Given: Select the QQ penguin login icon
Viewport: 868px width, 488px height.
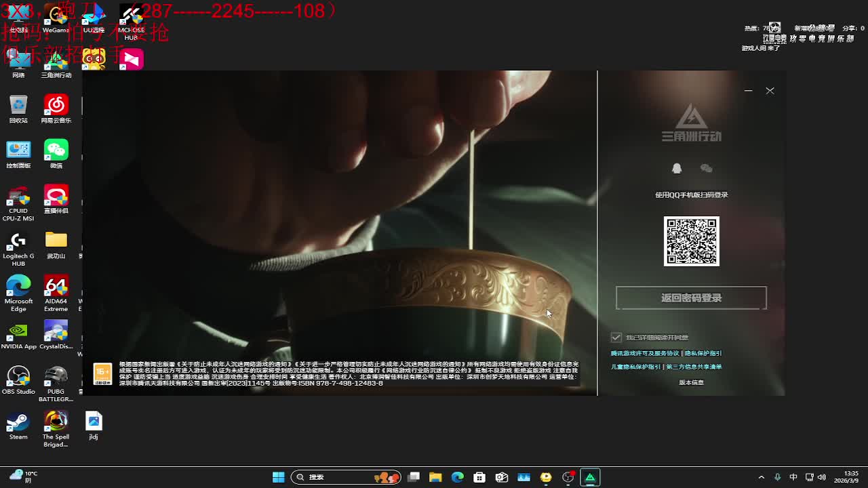Looking at the screenshot, I should [676, 168].
